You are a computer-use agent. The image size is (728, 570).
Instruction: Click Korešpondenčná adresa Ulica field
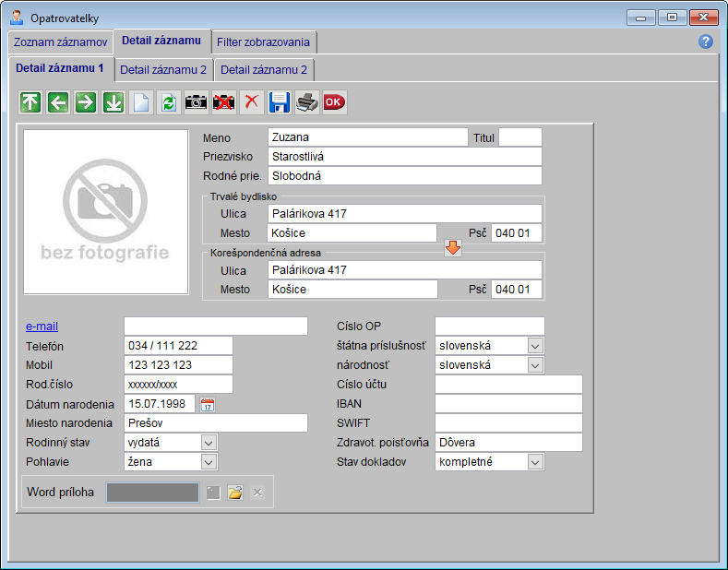[x=405, y=270]
